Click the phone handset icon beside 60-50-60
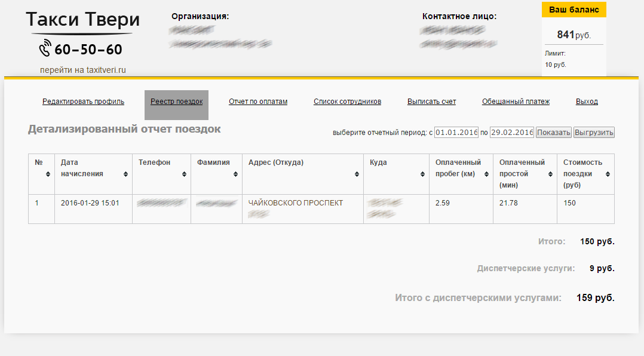The image size is (644, 356). [x=45, y=48]
